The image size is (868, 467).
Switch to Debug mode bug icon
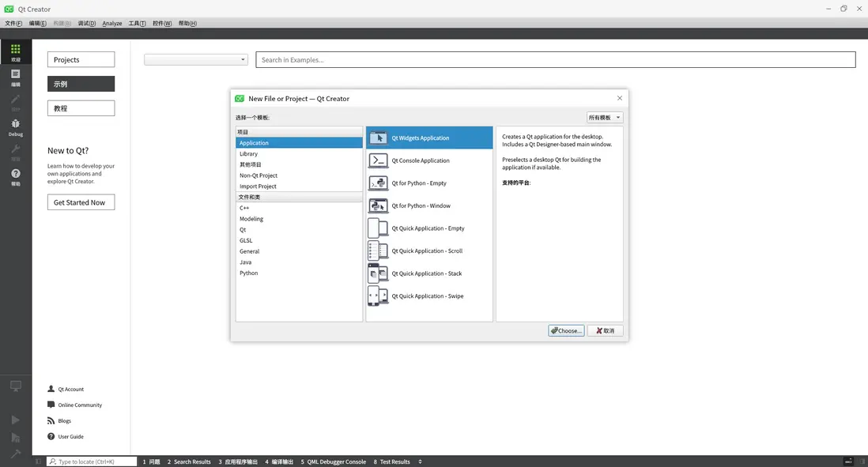coord(16,124)
